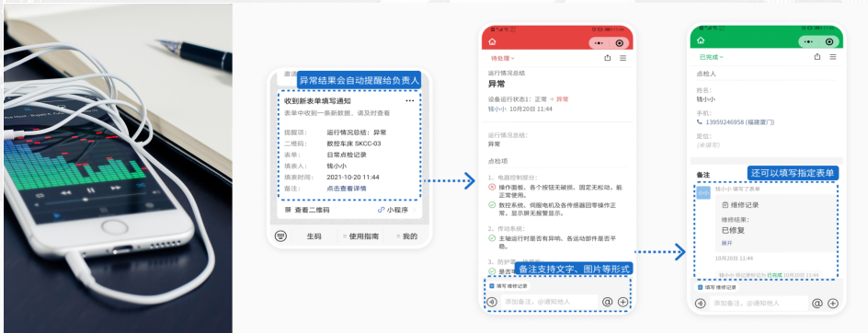
Task: Tap 填写 维修记录 button on 已完成 screen
Action: pyautogui.click(x=717, y=288)
